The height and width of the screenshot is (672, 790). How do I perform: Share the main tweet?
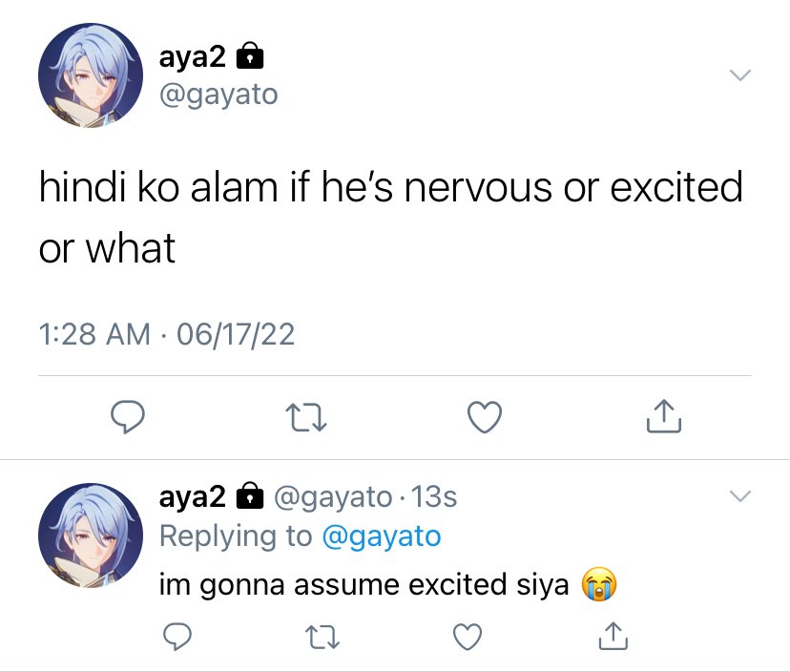(x=663, y=416)
